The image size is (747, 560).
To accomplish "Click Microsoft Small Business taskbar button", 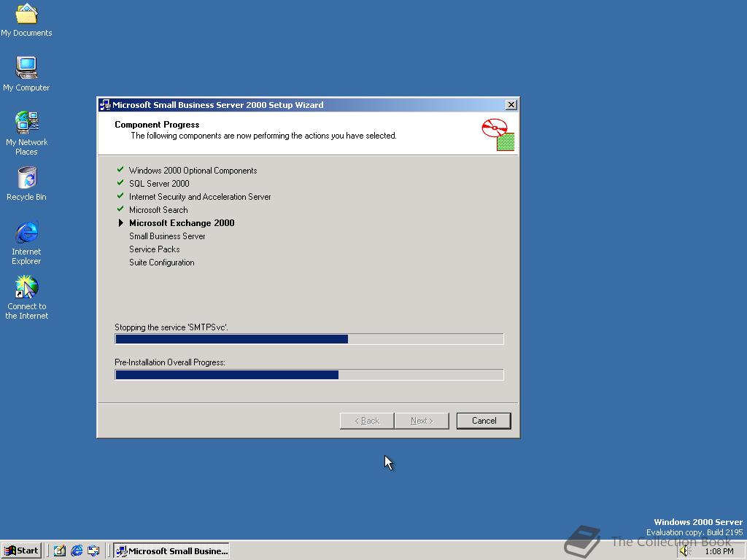I will click(x=171, y=551).
